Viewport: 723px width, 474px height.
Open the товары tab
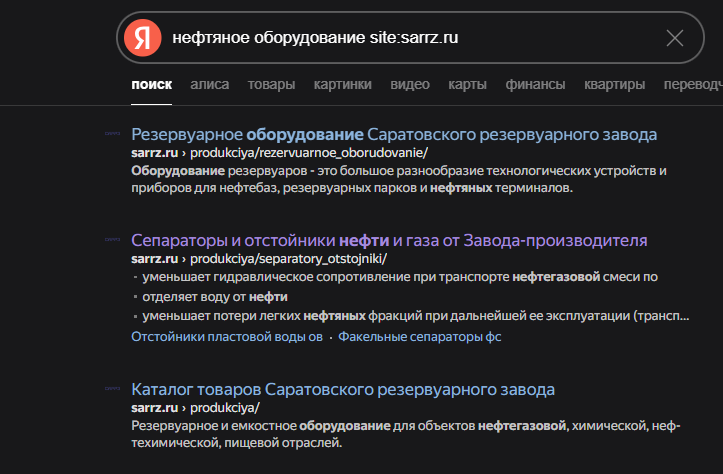271,85
